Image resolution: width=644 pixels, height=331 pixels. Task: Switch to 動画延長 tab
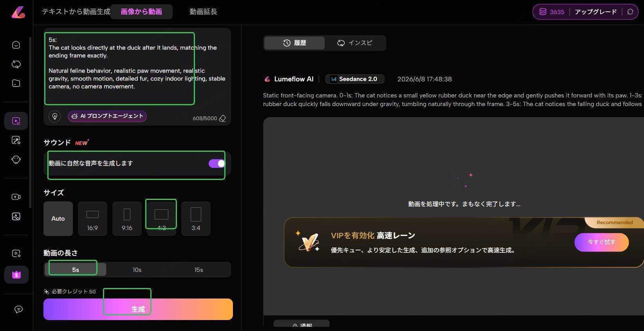(x=203, y=12)
